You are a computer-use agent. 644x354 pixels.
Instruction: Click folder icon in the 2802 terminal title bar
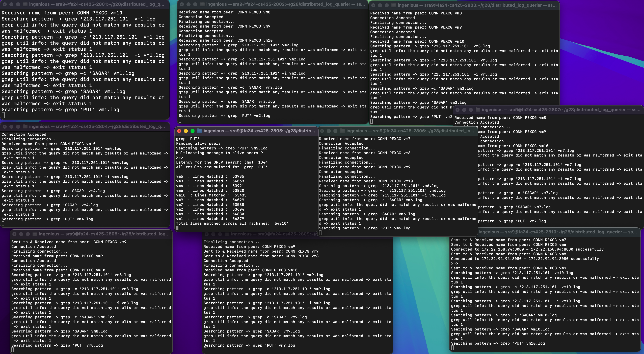coord(202,4)
